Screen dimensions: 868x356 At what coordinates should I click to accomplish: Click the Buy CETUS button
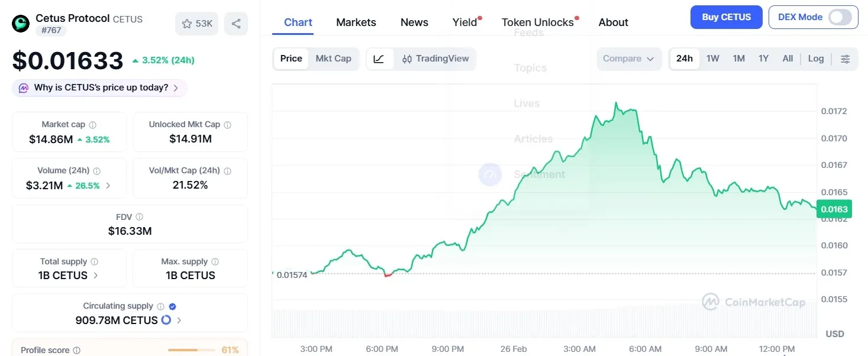click(x=726, y=17)
